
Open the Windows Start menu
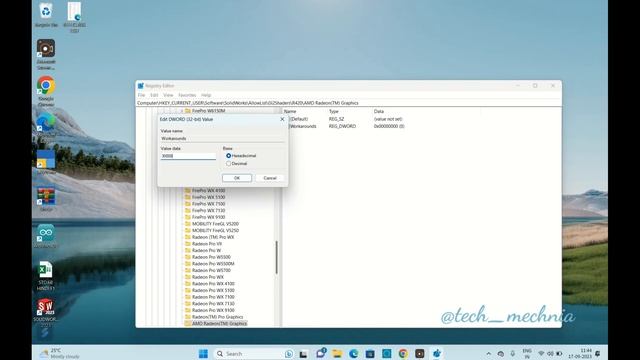[x=203, y=353]
